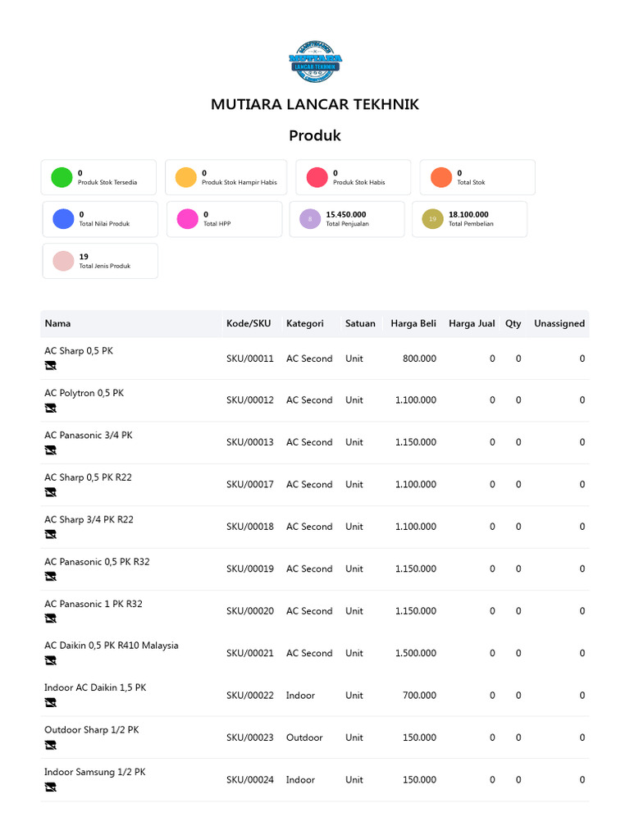Open the AC Panasonic 0,5 PK R32 product
630x840 pixels.
point(97,562)
